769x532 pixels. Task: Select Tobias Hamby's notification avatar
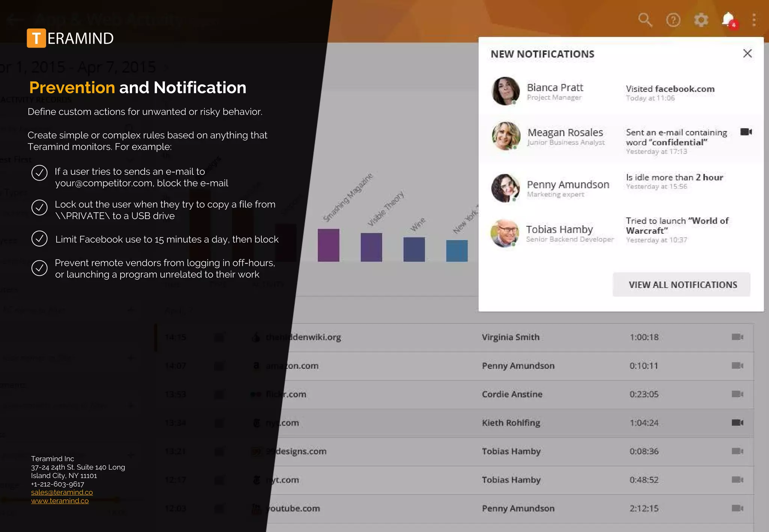pos(505,233)
